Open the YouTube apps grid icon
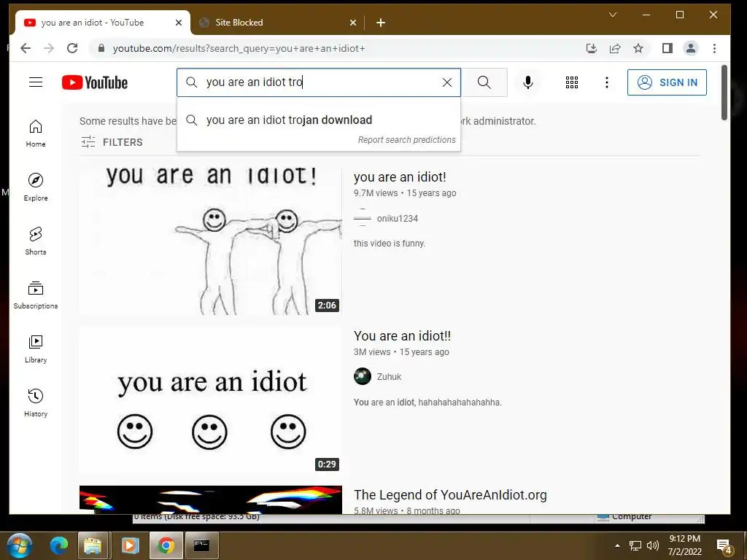This screenshot has width=747, height=560. coord(572,82)
